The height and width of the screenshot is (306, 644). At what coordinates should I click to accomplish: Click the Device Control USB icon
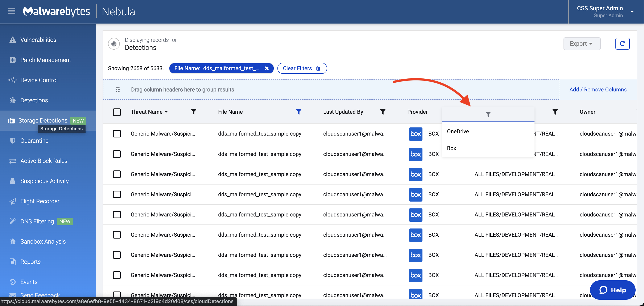point(12,80)
